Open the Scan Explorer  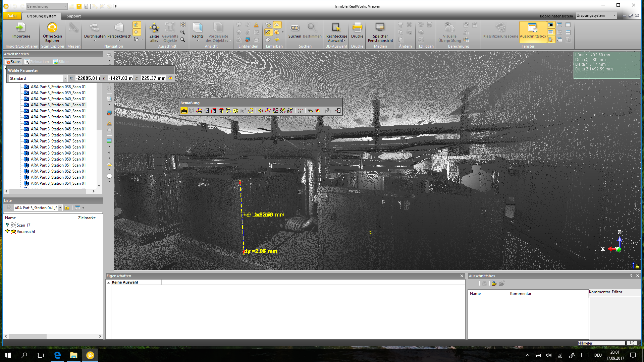tap(52, 28)
